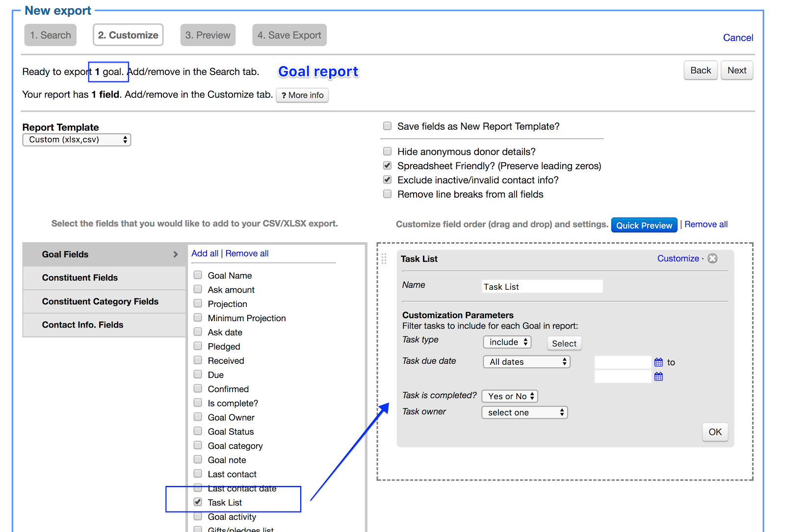
Task: Check the Goal Owner field
Action: (x=198, y=417)
